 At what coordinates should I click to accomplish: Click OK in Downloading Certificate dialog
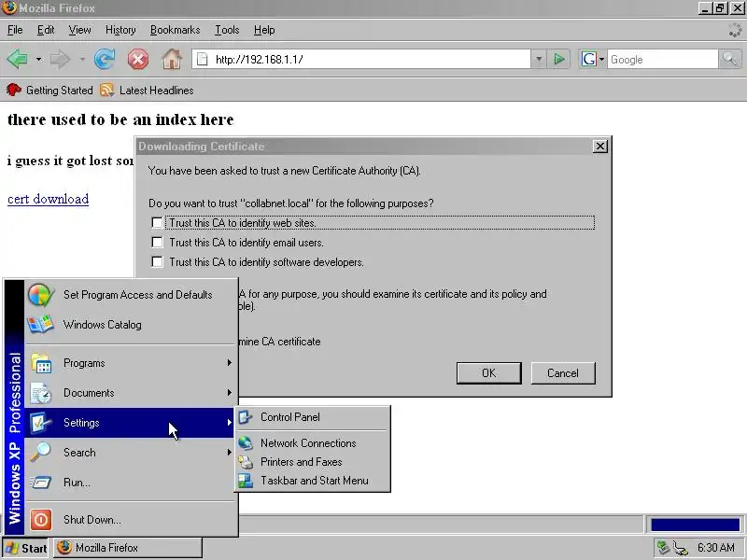pyautogui.click(x=488, y=372)
